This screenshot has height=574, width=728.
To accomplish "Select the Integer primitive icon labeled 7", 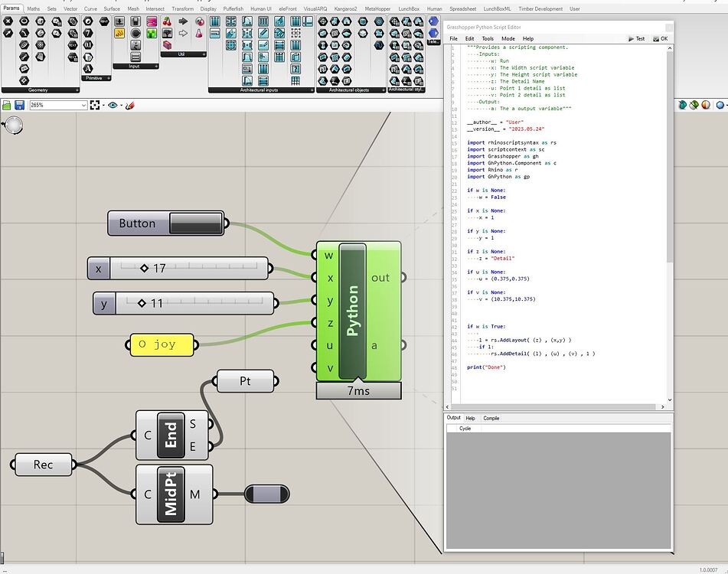I will click(x=88, y=34).
